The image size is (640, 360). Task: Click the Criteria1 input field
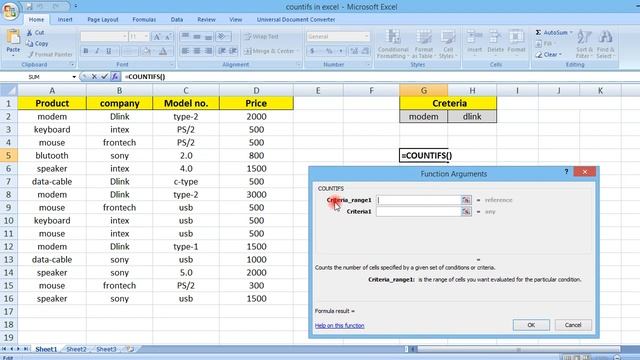[x=418, y=211]
